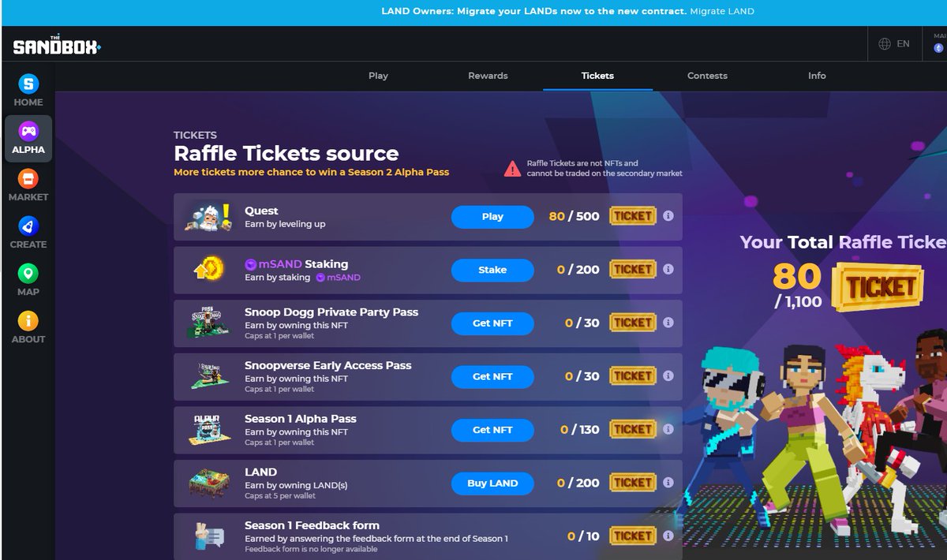
Task: Get NFT for Snoopverse Early Access Pass
Action: coord(492,376)
